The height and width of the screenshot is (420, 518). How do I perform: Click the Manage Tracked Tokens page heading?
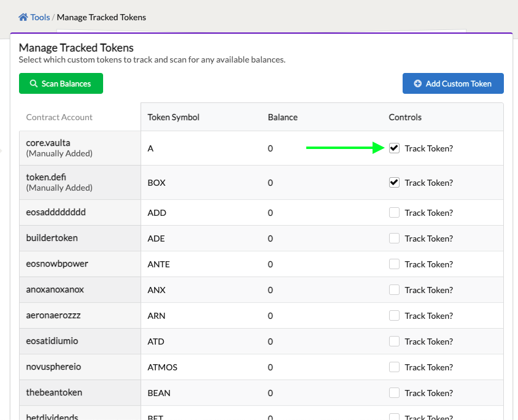tap(76, 48)
